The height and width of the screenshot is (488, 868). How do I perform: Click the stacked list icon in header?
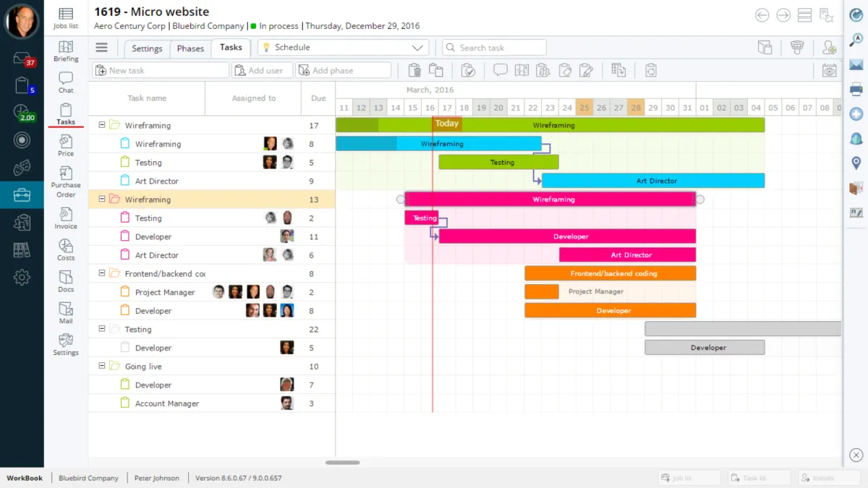804,15
